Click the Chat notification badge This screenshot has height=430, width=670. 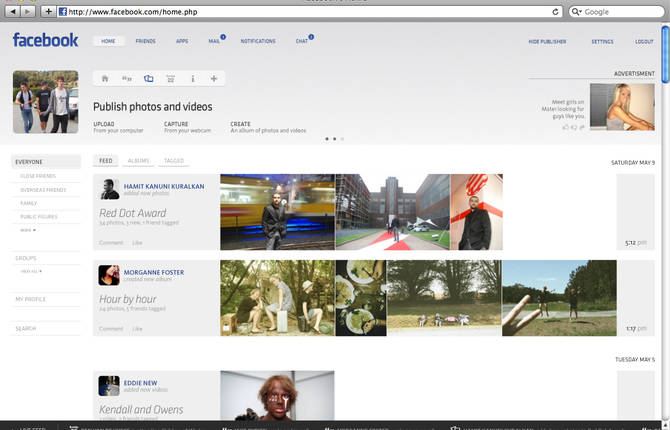(x=311, y=37)
